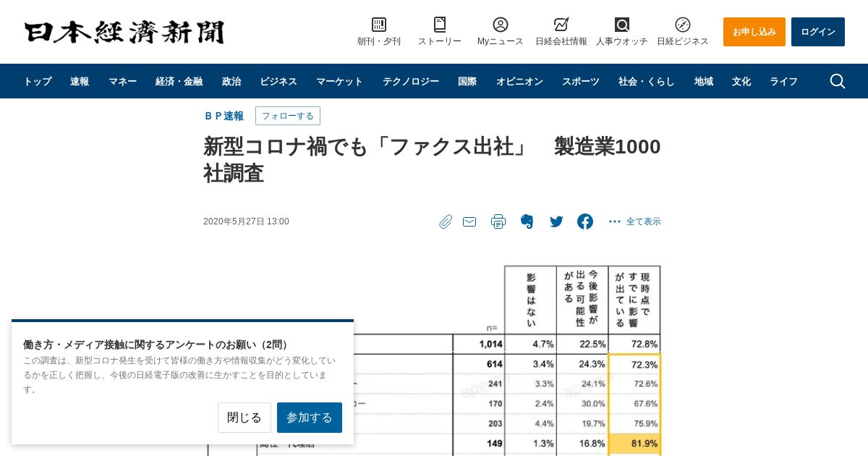Share article on Twitter icon
Viewport: 868px width, 456px height.
point(556,221)
